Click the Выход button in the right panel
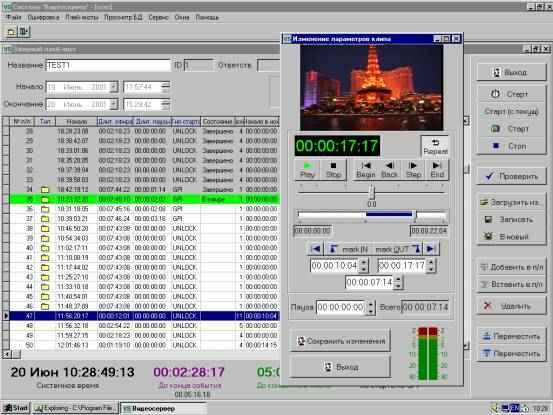 [x=511, y=72]
